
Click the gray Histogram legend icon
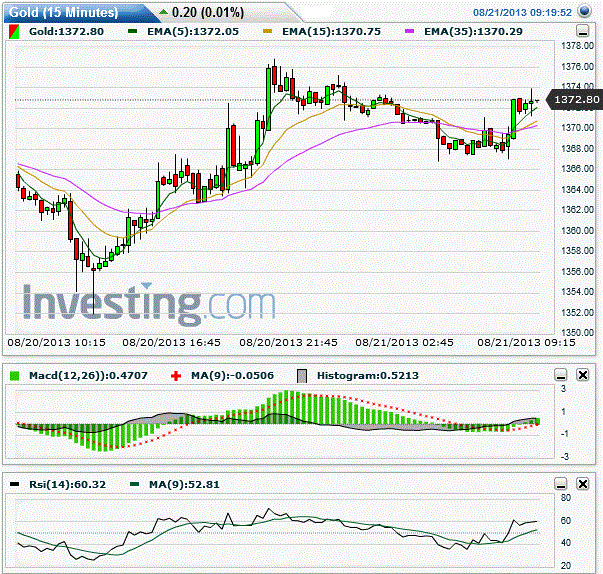point(302,376)
